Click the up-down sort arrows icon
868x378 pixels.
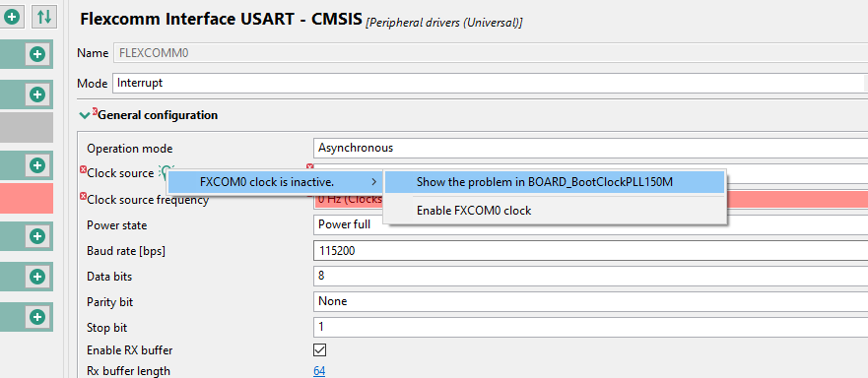tap(44, 17)
